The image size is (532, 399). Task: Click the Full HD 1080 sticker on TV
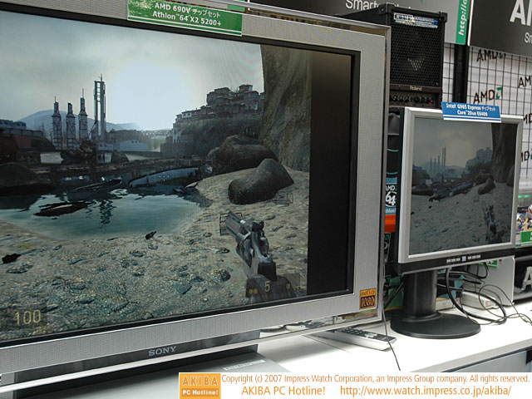click(x=367, y=299)
